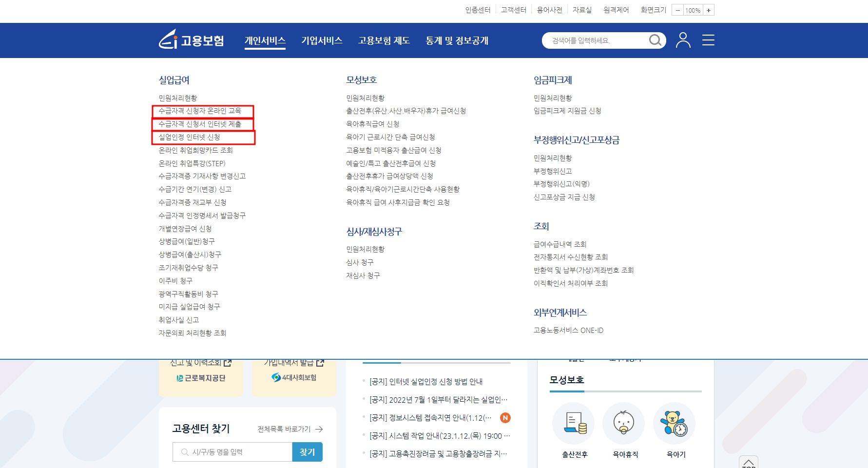The width and height of the screenshot is (868, 468).
Task: Click the TOP scroll button
Action: (749, 463)
